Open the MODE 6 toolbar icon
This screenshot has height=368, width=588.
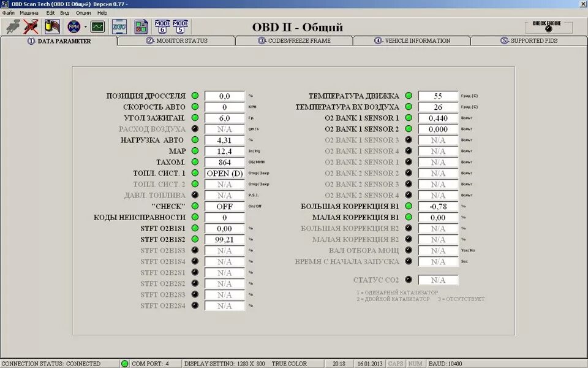click(162, 27)
